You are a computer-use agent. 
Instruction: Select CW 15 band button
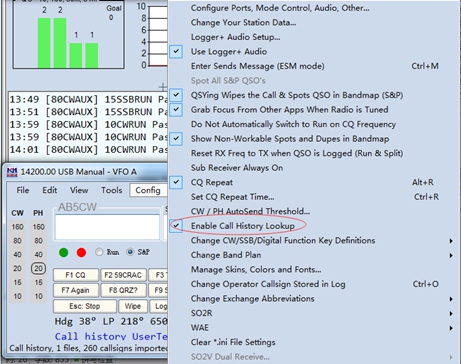click(17, 282)
